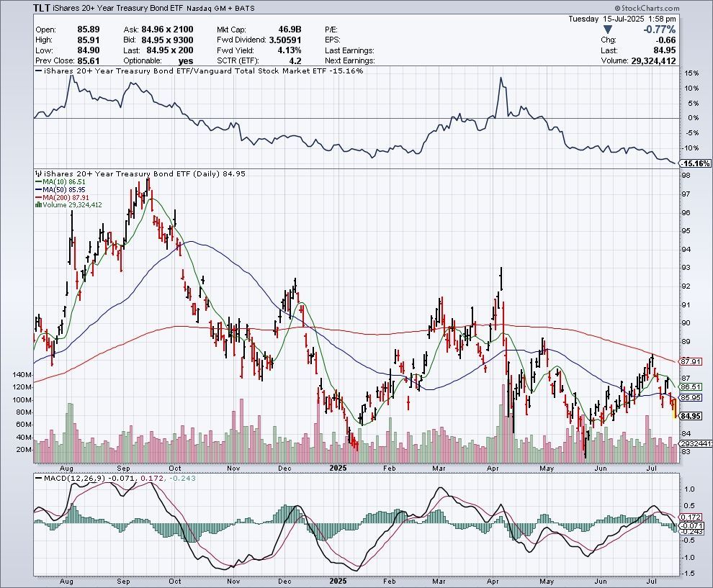Click the Fwd Yield value 4.13%
The width and height of the screenshot is (713, 588).
(290, 50)
